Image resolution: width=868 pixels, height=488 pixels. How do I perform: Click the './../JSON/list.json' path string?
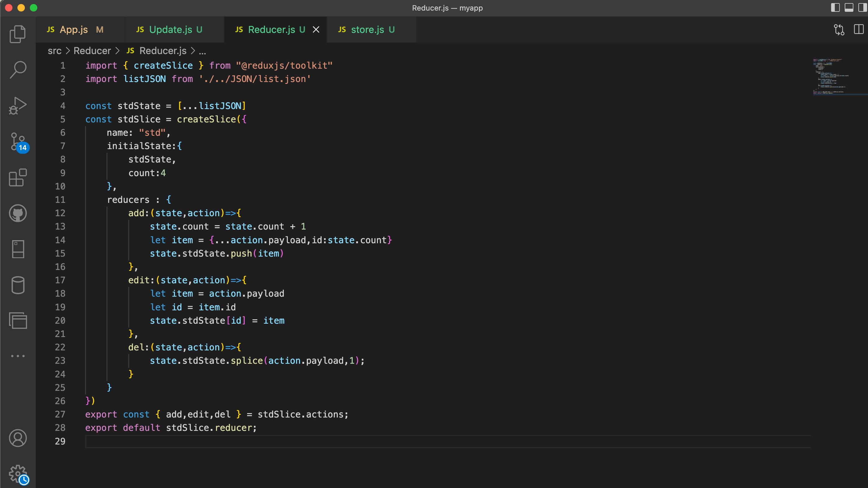(x=255, y=79)
